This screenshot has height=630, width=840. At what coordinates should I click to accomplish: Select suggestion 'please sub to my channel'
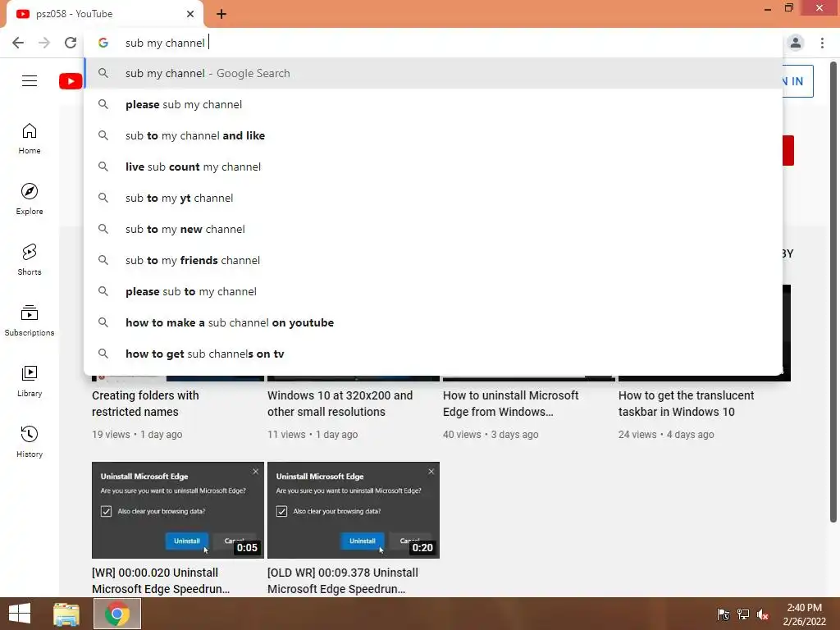(x=433, y=291)
